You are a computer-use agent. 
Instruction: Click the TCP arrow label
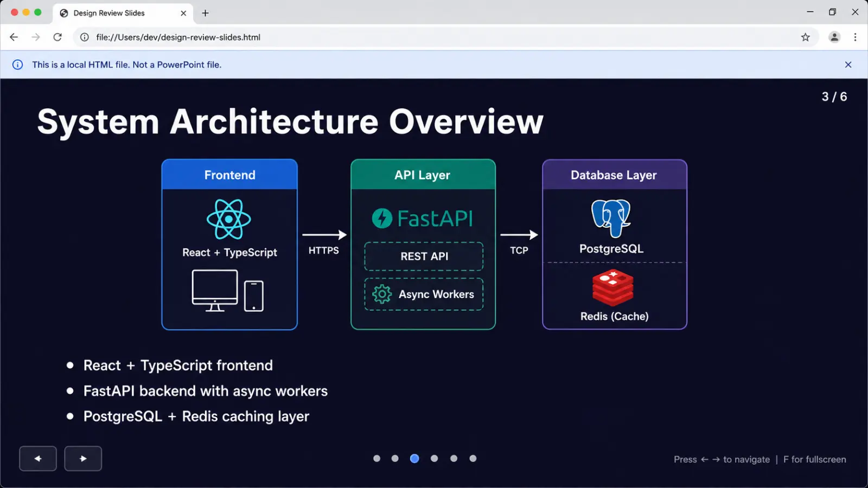pos(519,251)
